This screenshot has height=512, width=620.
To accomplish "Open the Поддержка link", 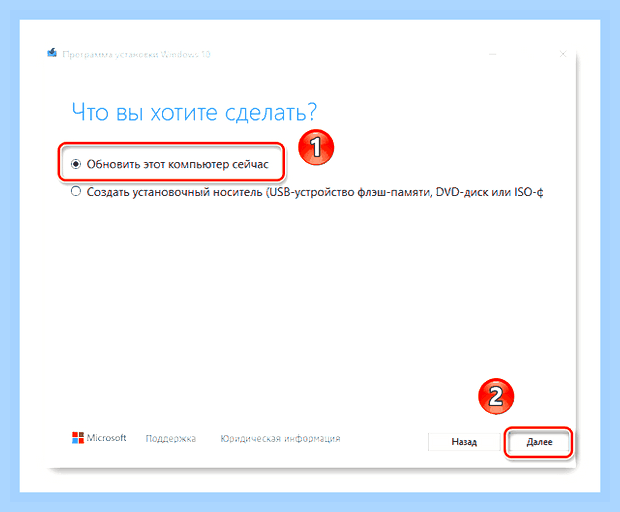I will [x=170, y=438].
